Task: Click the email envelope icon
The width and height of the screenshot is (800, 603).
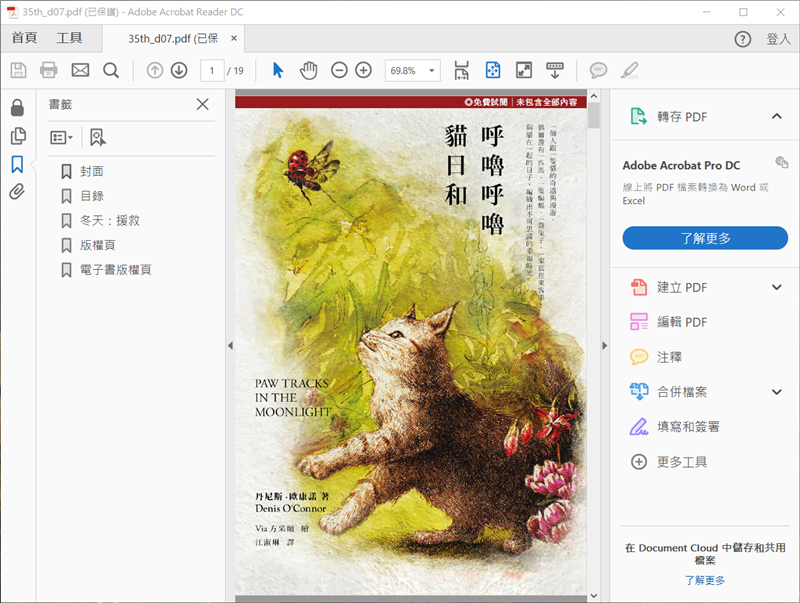Action: coord(80,70)
